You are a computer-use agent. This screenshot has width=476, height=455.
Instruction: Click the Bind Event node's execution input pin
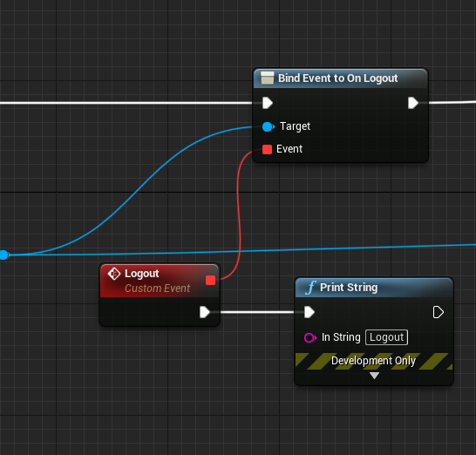268,103
